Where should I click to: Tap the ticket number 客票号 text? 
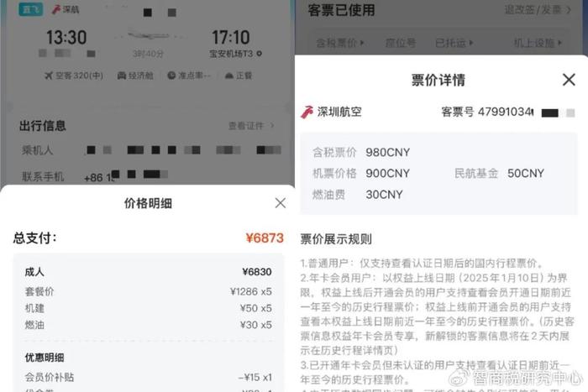[x=487, y=112]
